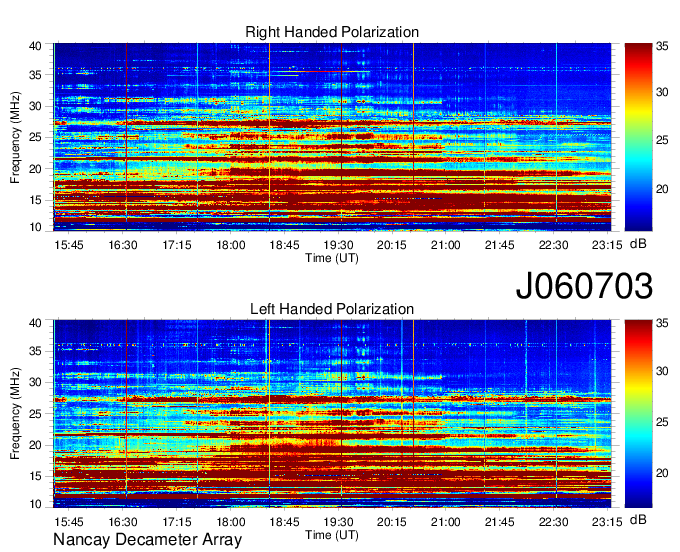Screen dimensions: 680x552
Task: Click the 40 frequency tick on top plot
Action: point(35,46)
